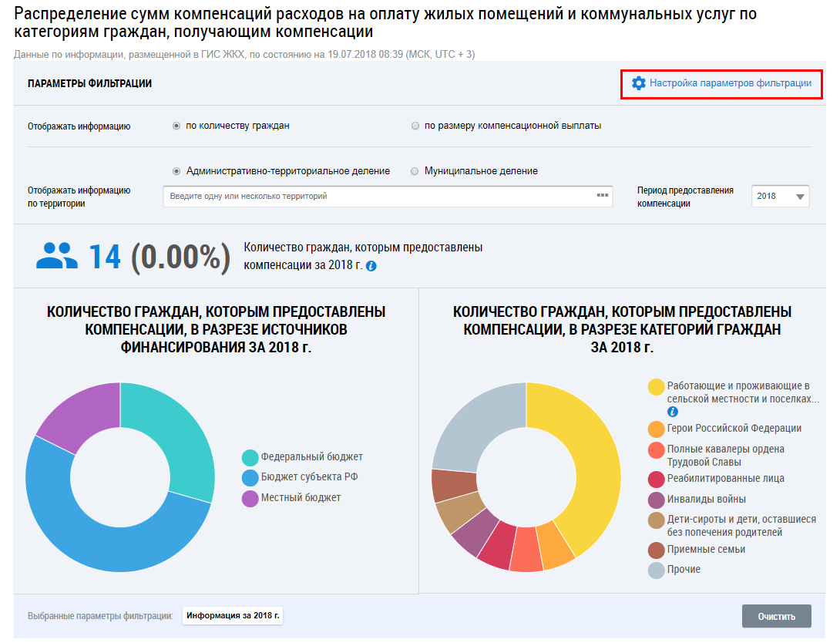This screenshot has height=643, width=840.
Task: Focus the territory input field
Action: click(388, 196)
